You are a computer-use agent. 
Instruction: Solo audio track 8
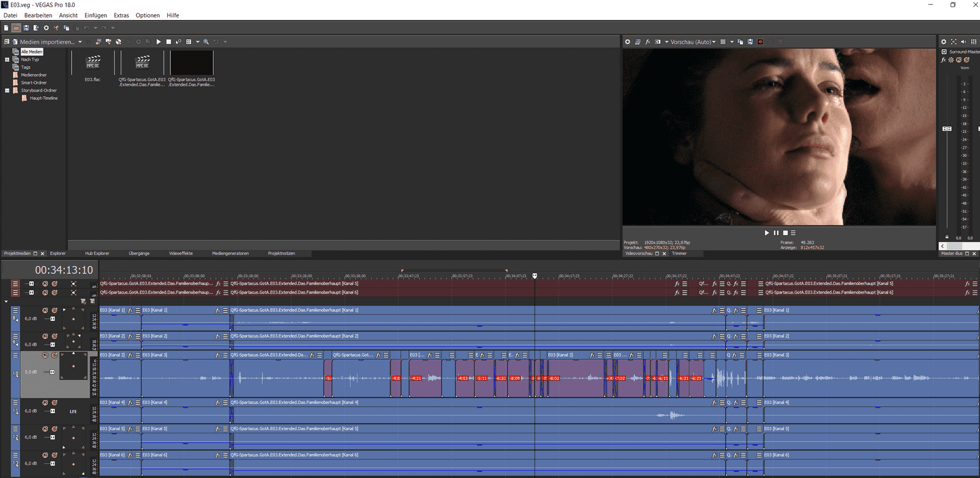tap(54, 310)
